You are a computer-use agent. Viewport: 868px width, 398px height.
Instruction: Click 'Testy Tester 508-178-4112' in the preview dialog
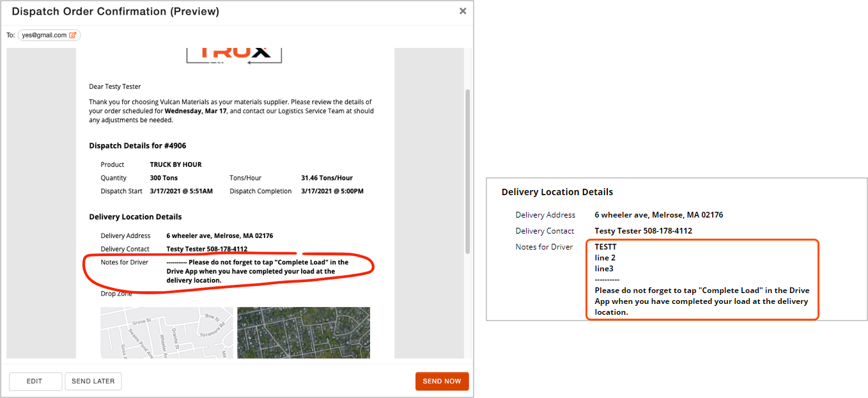[x=207, y=249]
